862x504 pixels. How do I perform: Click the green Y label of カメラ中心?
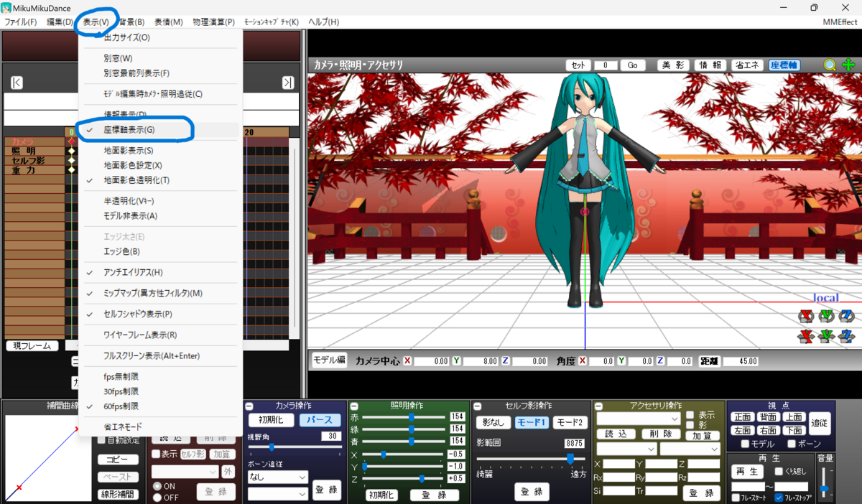click(x=458, y=361)
